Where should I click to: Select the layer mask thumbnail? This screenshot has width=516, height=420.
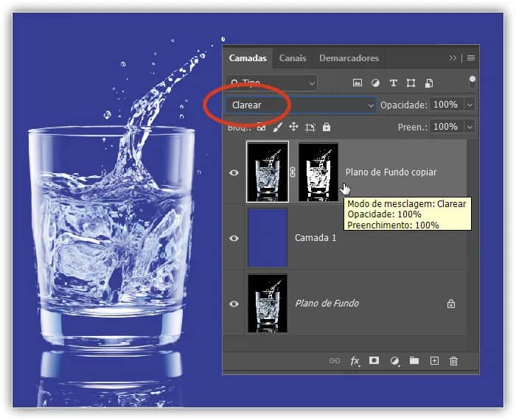click(x=318, y=172)
